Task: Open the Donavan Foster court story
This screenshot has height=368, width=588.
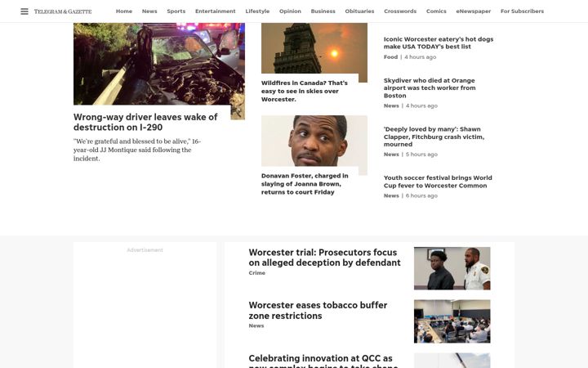Action: tap(305, 184)
